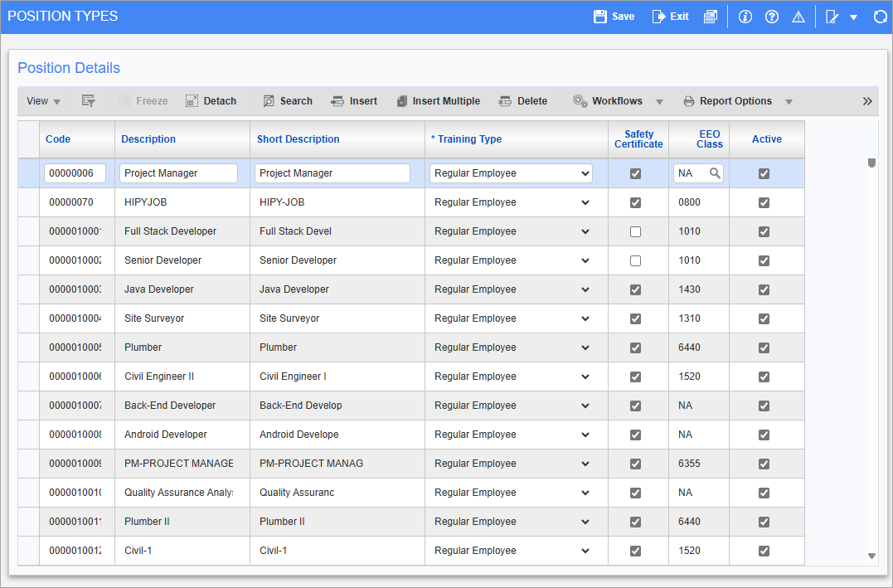The width and height of the screenshot is (893, 588).
Task: Select PM-PROJECT MANAGE description cell
Action: (x=182, y=464)
